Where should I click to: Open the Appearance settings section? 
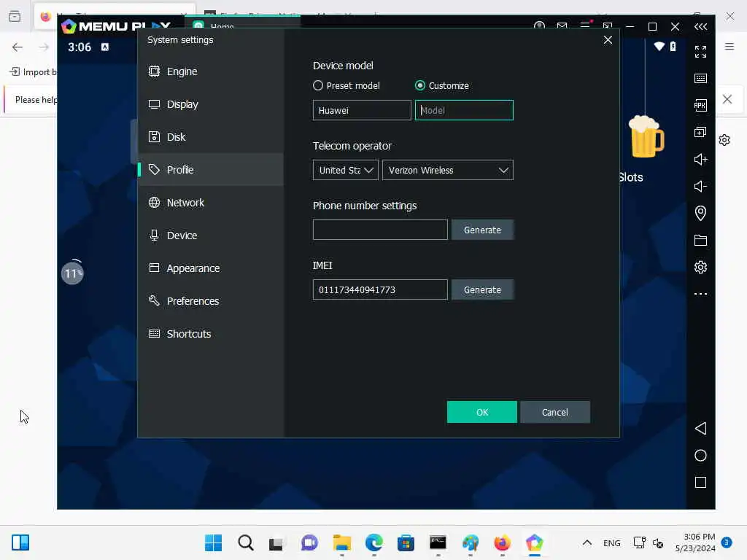[211, 268]
